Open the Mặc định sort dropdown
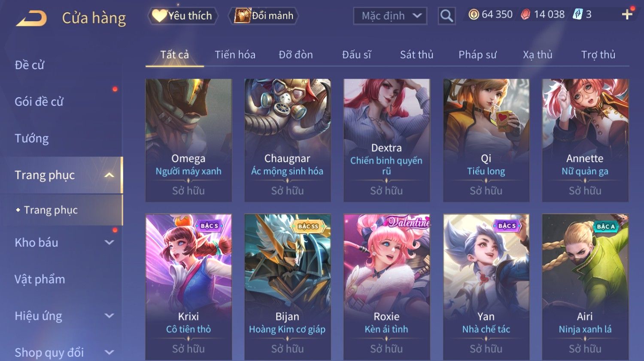This screenshot has width=644, height=361. (390, 16)
